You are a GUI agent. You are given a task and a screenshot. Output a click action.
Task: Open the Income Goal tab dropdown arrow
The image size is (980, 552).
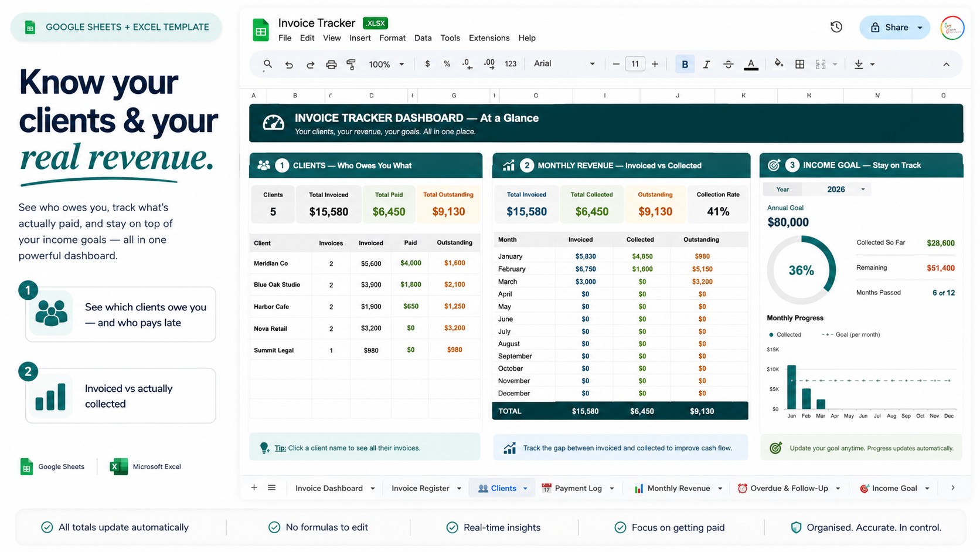coord(927,488)
